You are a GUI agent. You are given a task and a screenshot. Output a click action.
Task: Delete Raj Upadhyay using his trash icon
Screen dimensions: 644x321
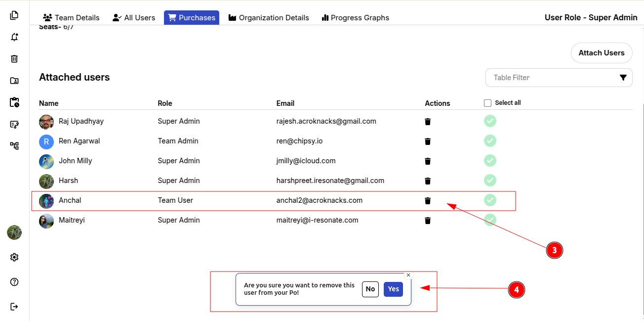(x=428, y=121)
